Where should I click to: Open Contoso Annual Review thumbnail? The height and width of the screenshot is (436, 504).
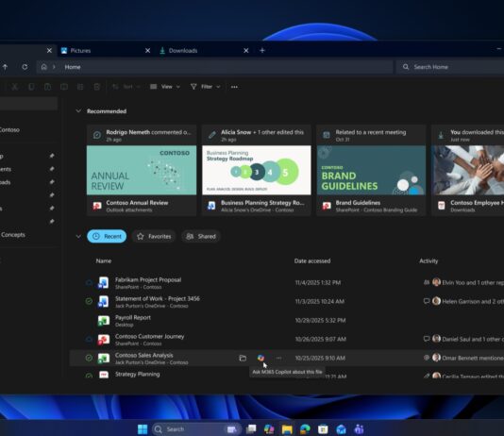[x=142, y=170]
